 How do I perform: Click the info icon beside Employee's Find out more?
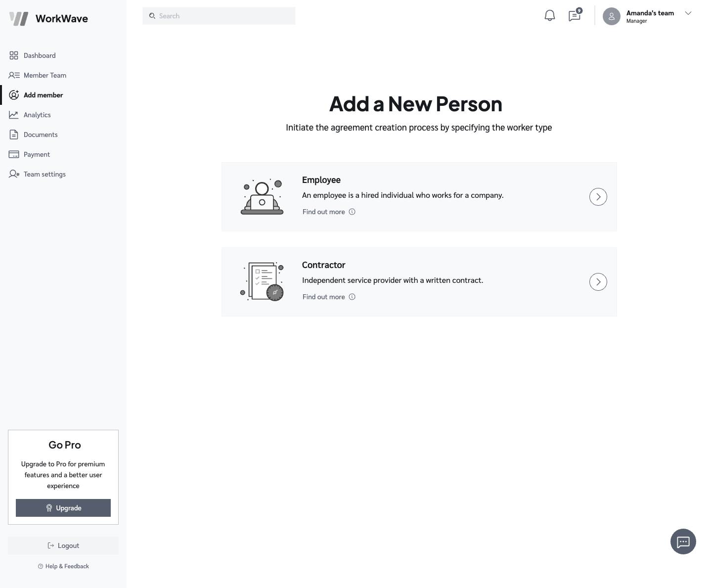click(x=352, y=212)
